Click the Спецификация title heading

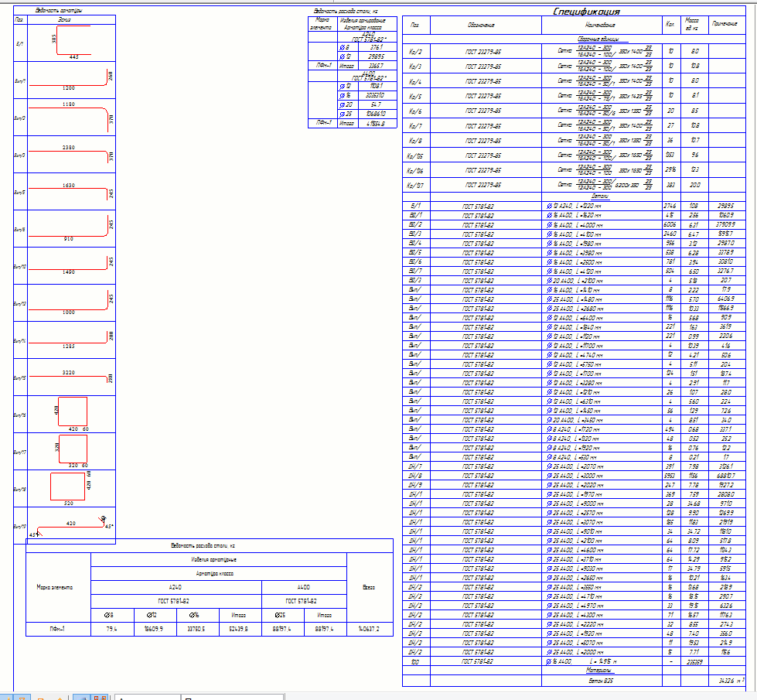coord(587,12)
